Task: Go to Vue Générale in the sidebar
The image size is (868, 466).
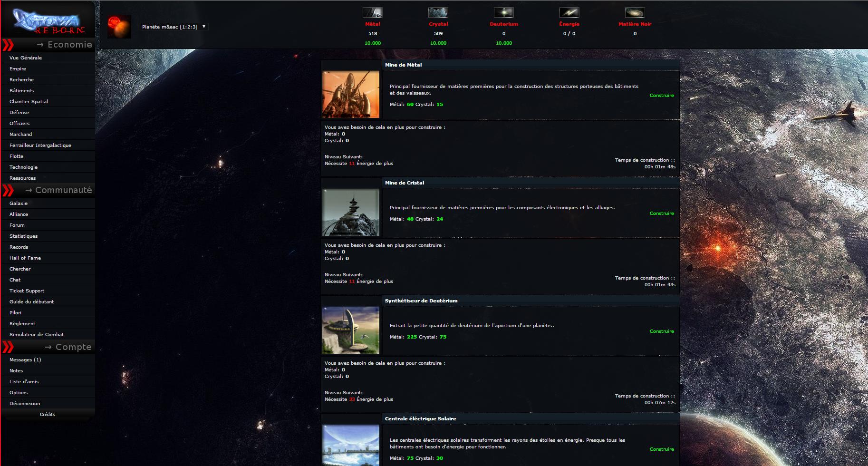Action: (26, 58)
